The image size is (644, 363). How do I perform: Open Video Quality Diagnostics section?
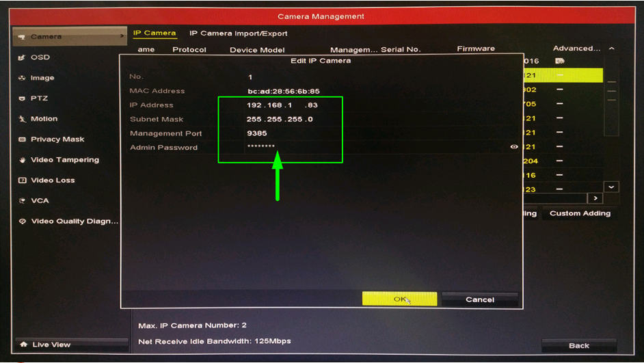tap(74, 221)
